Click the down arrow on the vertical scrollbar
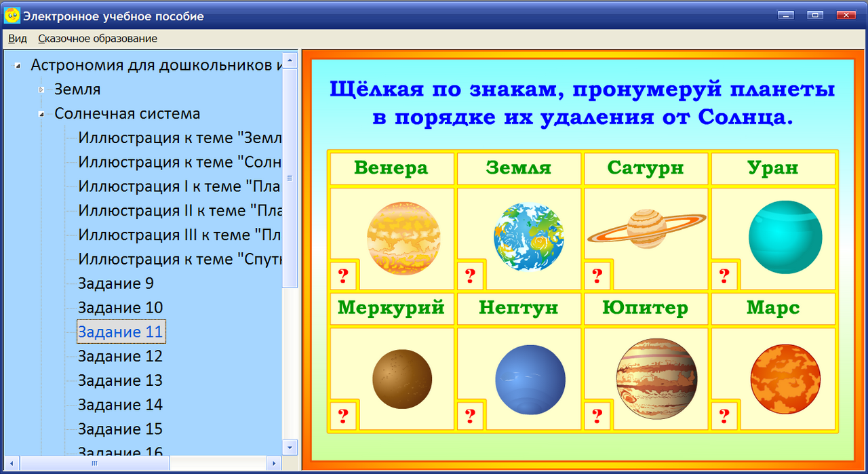This screenshot has width=868, height=474. [290, 448]
